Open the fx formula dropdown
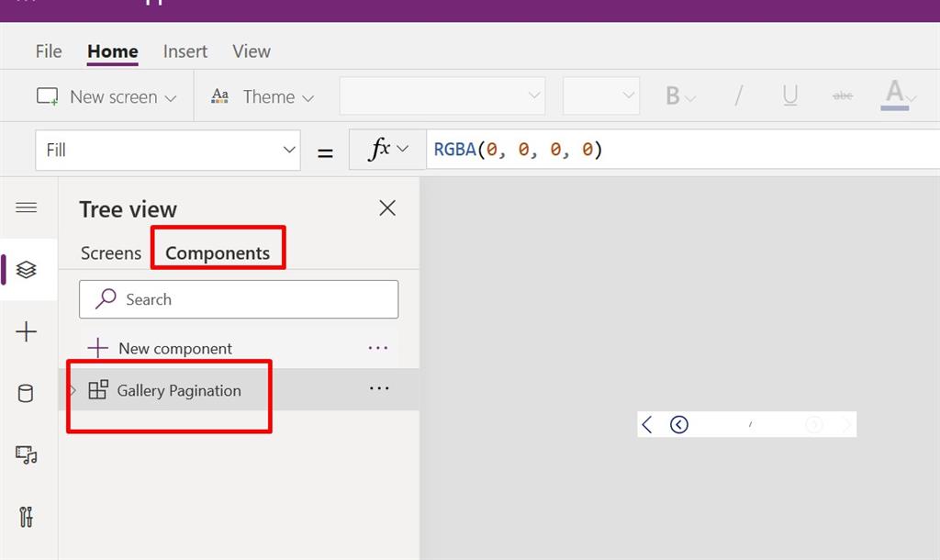Image resolution: width=940 pixels, height=560 pixels. click(386, 149)
